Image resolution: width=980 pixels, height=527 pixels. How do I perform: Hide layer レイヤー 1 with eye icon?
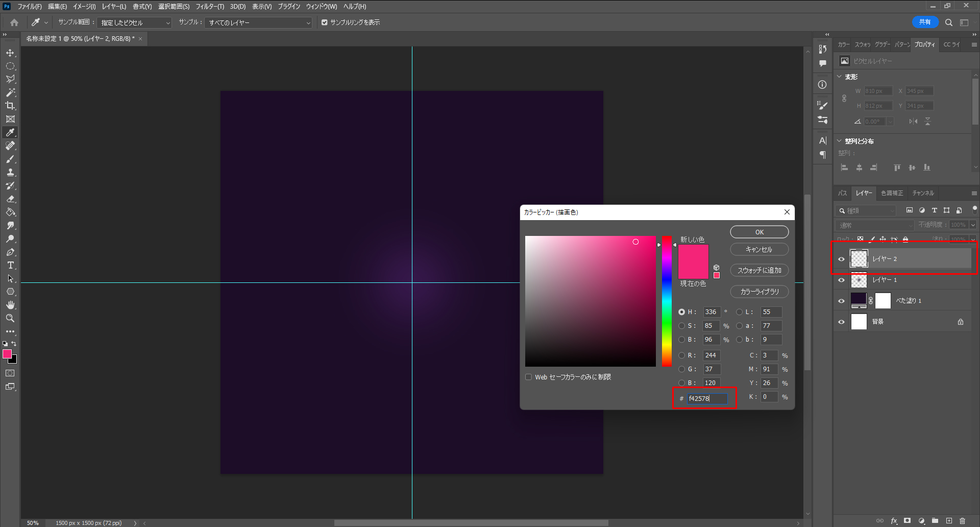(841, 280)
